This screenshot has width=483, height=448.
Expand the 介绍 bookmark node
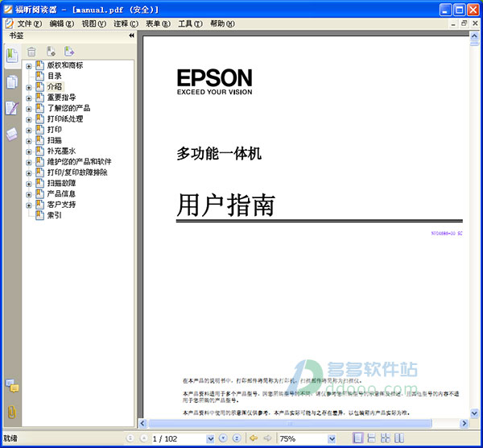tap(29, 88)
